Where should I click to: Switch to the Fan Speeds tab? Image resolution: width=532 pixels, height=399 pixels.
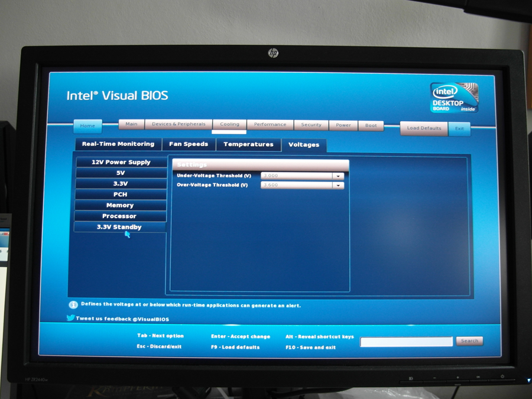(x=189, y=144)
